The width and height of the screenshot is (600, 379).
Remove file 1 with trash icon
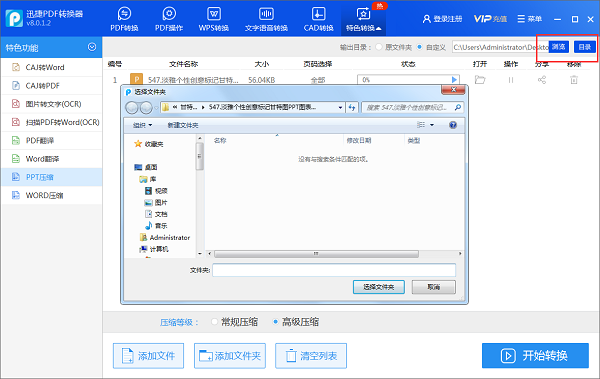574,80
